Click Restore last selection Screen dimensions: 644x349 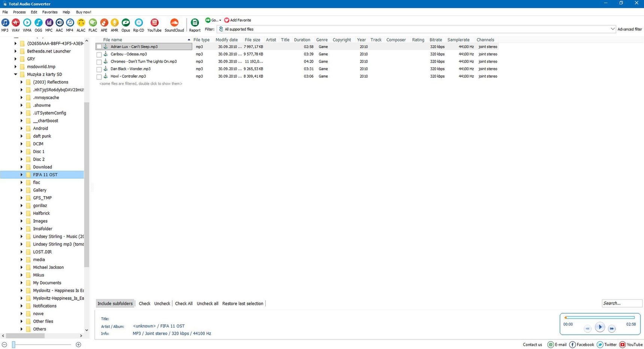pyautogui.click(x=243, y=304)
